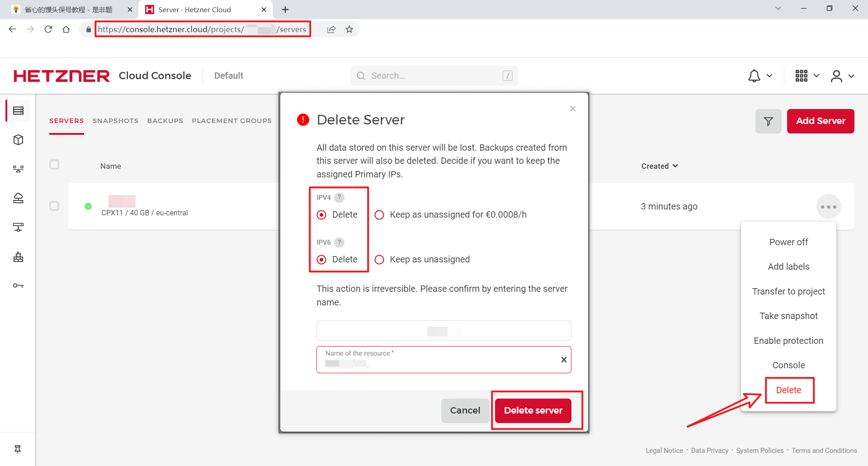
Task: Choose Transfer to project menu item
Action: (788, 291)
